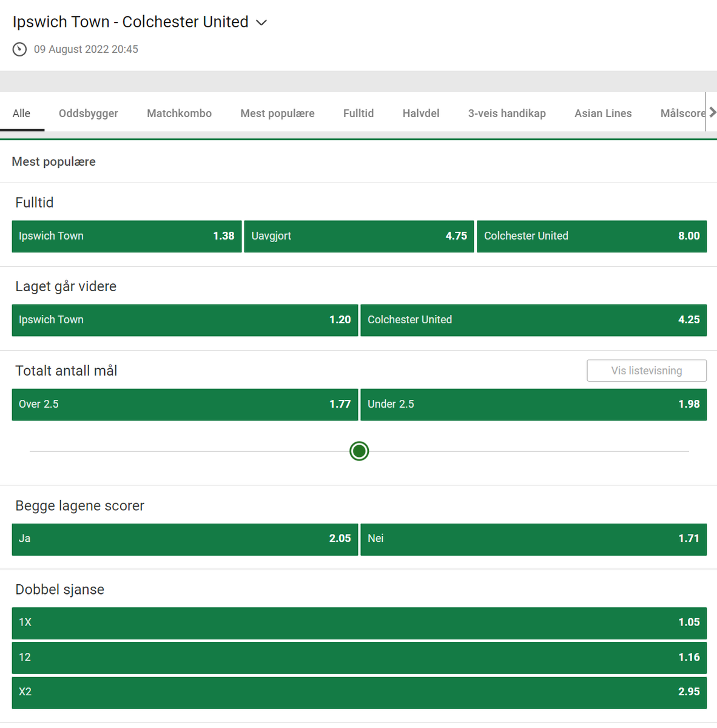Open the Målscorer tab
The image size is (717, 728).
(682, 113)
